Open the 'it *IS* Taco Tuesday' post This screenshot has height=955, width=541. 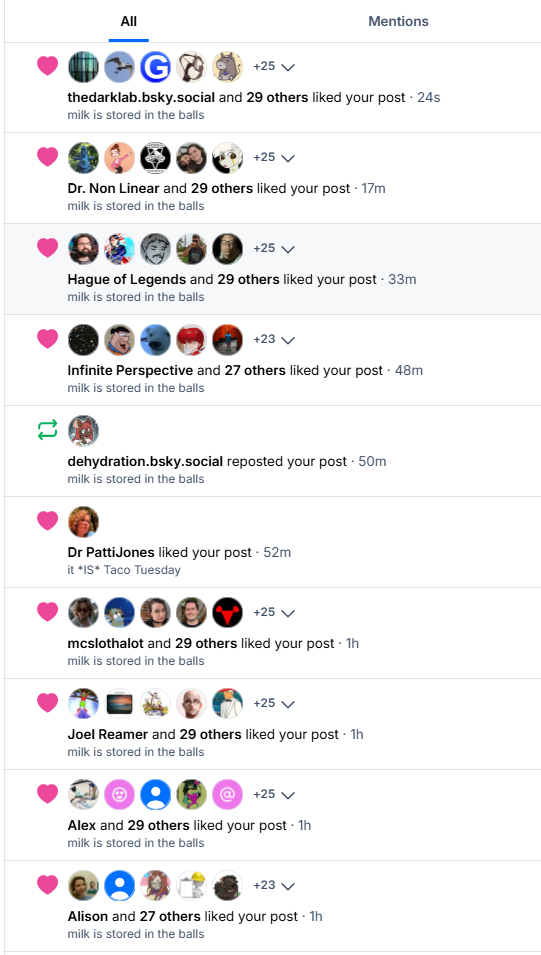(124, 570)
